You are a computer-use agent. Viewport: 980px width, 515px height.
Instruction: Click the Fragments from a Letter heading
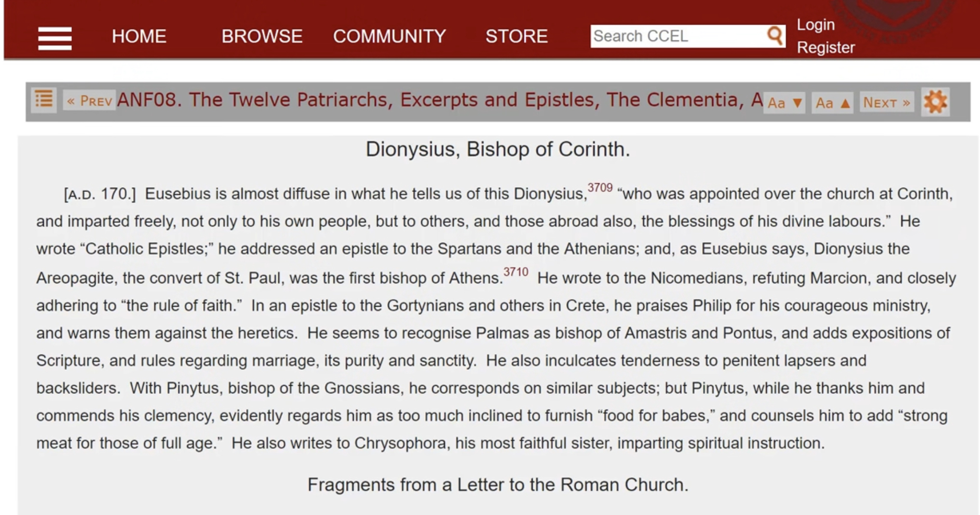coord(497,485)
